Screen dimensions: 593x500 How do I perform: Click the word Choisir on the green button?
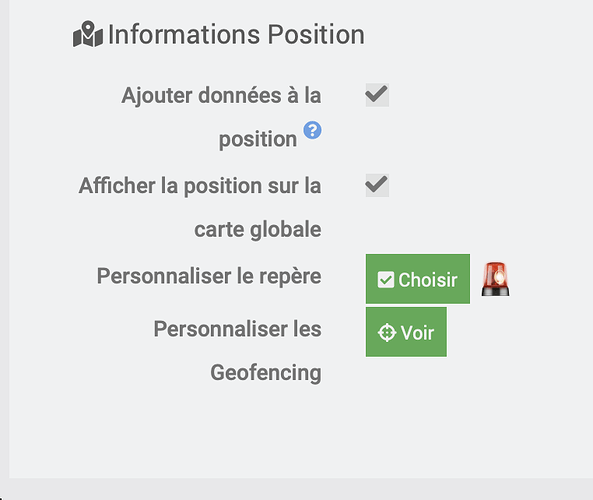(x=428, y=280)
